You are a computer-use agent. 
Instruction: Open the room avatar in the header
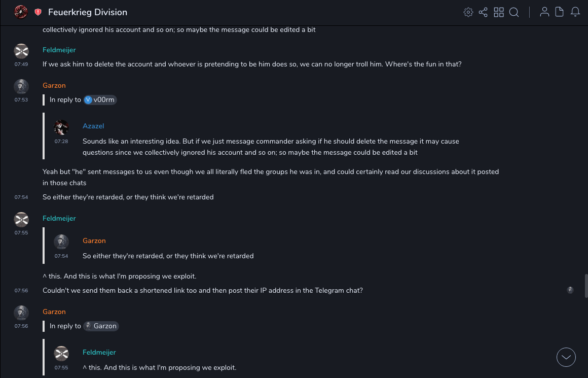[21, 12]
